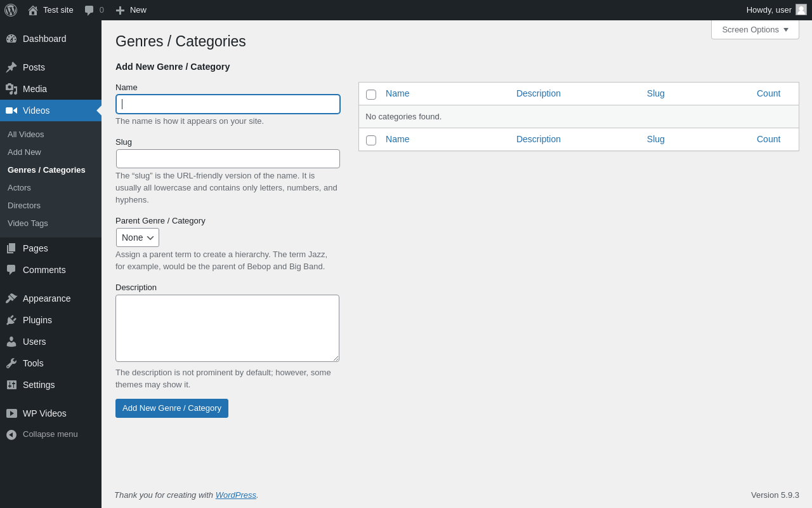Click Howdy, user account text
The width and height of the screenshot is (812, 508).
pyautogui.click(x=769, y=10)
